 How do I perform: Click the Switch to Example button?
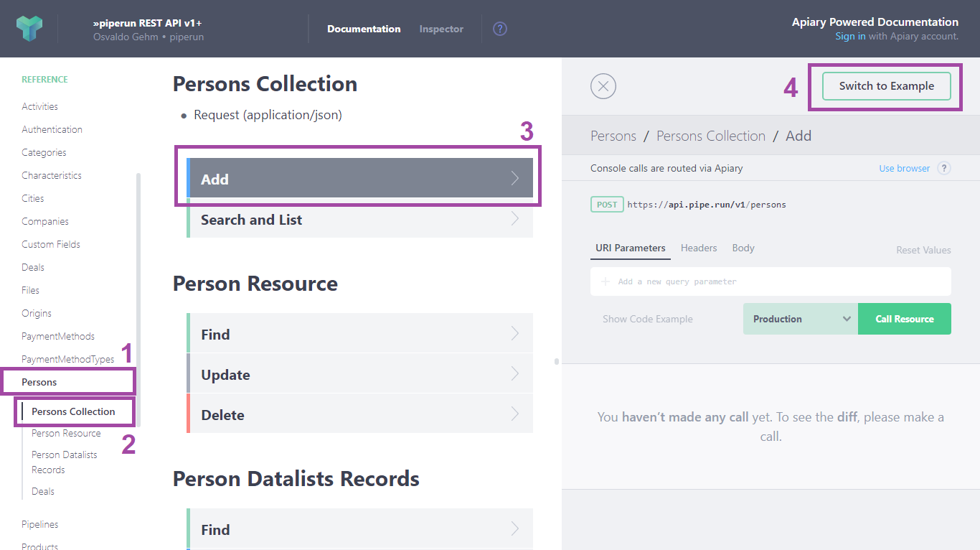click(x=887, y=86)
